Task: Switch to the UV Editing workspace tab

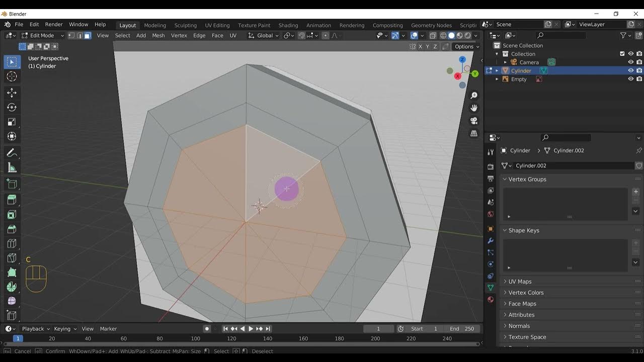Action: click(x=217, y=25)
